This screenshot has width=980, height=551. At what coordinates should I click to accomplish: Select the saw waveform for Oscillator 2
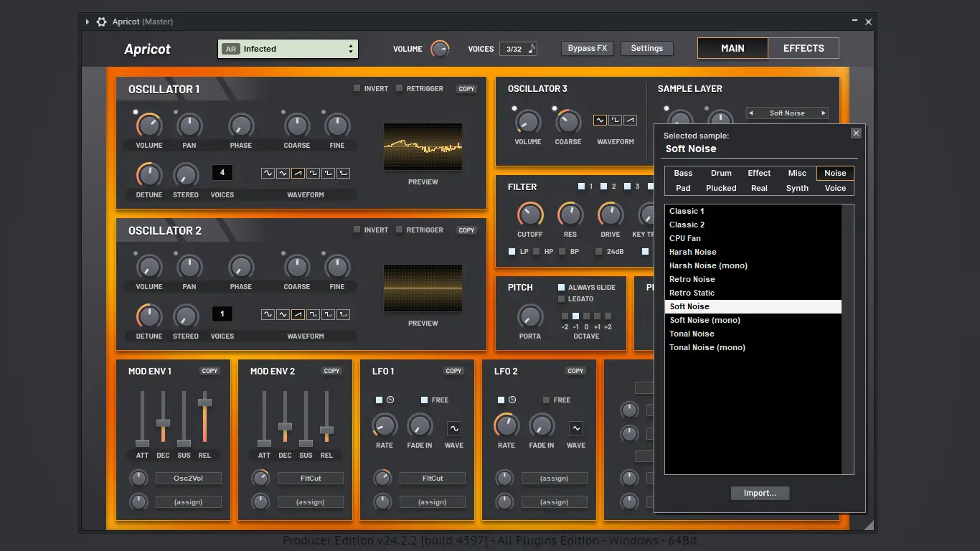coord(298,314)
